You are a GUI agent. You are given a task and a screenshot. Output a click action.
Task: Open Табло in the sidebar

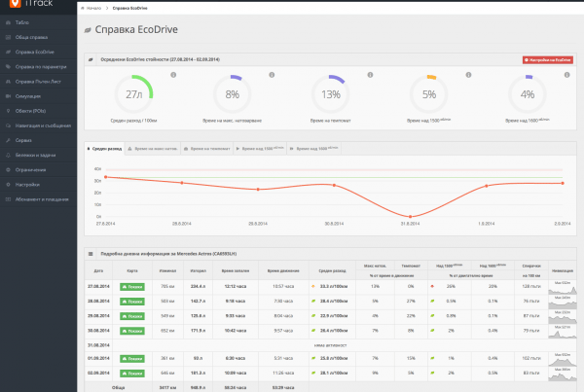22,22
